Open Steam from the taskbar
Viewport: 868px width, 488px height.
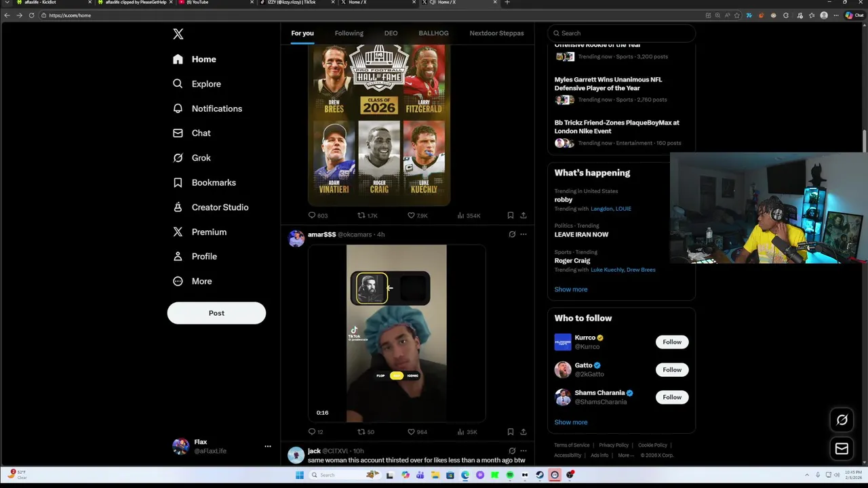coord(540,475)
